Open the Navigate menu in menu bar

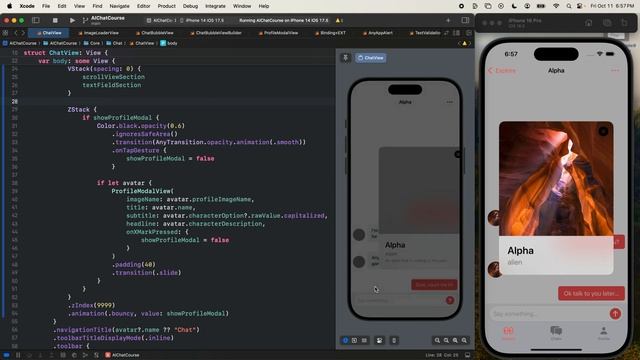tap(119, 6)
